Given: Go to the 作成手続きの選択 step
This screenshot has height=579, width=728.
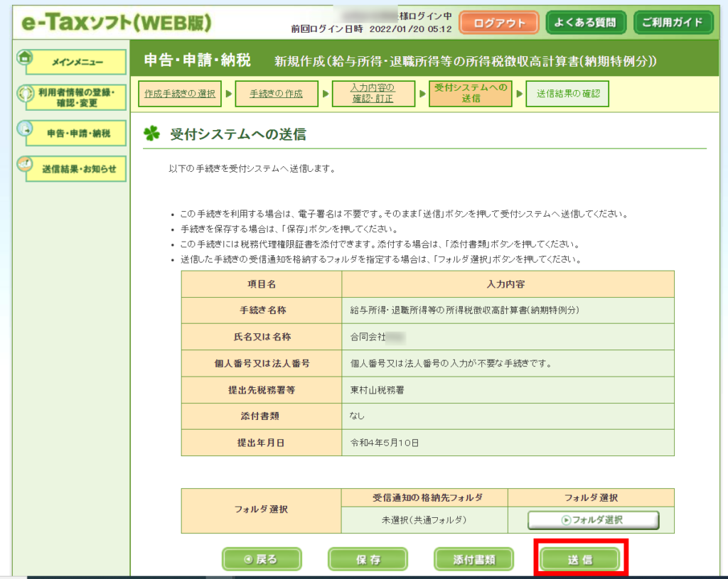Looking at the screenshot, I should 179,94.
